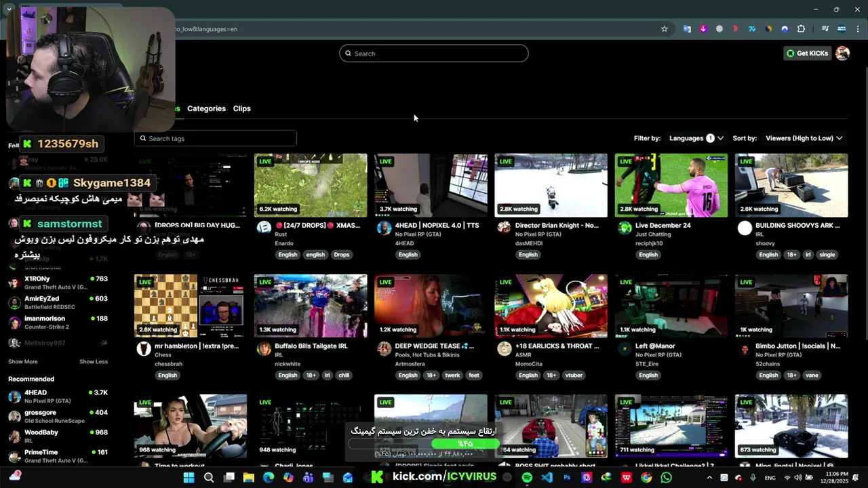Open Enardo's channel avatar

pos(264,228)
